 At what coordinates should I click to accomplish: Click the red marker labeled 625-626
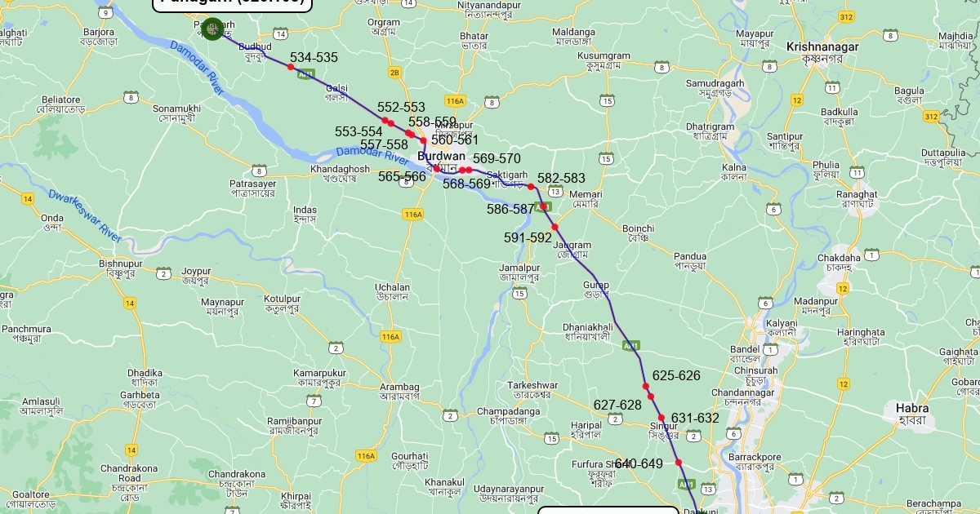tap(645, 386)
